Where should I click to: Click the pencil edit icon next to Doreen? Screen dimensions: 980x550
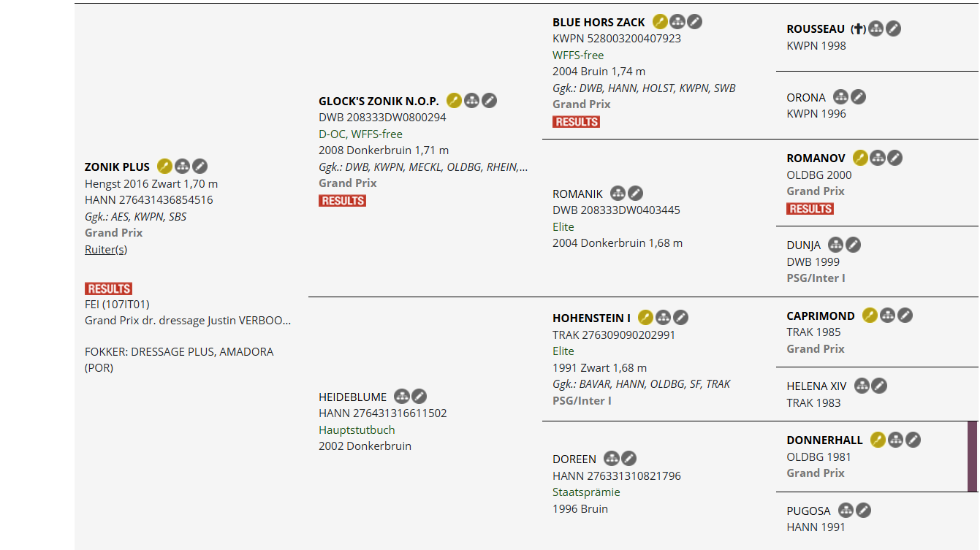pyautogui.click(x=628, y=459)
